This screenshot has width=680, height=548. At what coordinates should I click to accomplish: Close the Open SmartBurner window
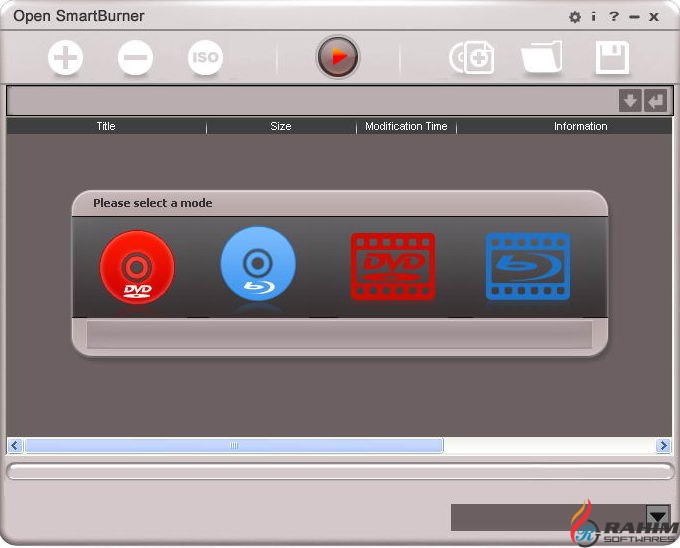click(x=654, y=17)
